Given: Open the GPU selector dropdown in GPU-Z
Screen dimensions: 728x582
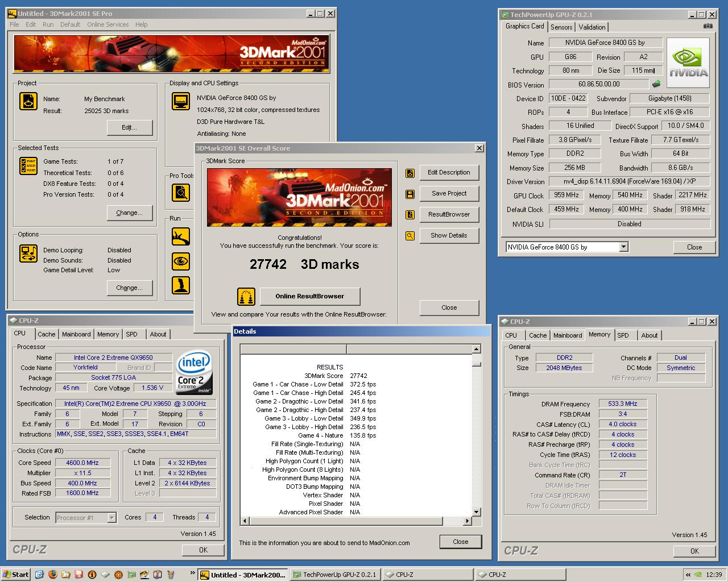Looking at the screenshot, I should [623, 247].
